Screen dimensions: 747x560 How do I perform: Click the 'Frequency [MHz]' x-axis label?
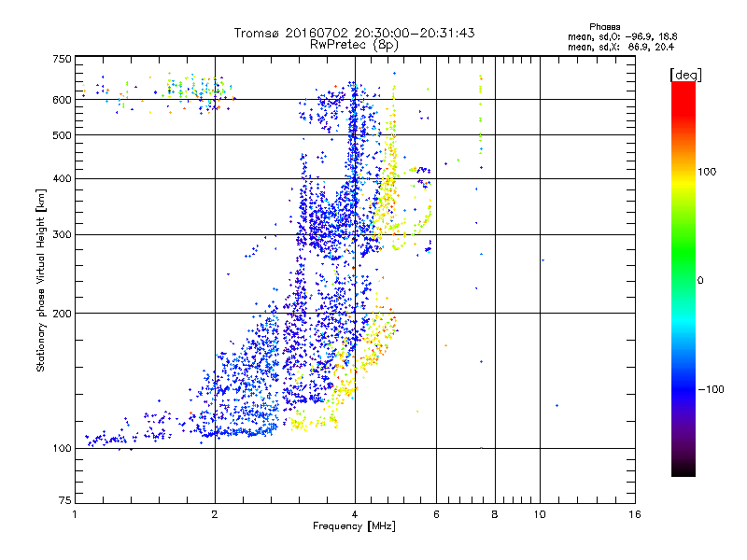point(354,526)
